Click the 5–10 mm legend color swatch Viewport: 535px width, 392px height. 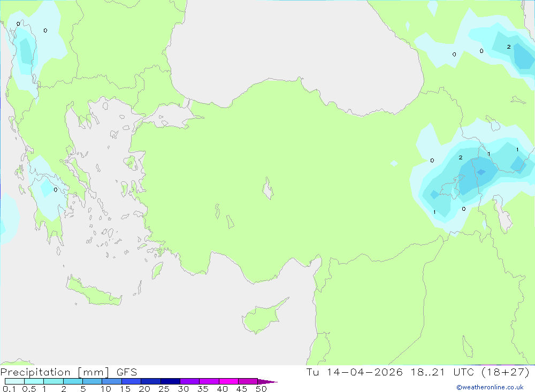(x=93, y=381)
